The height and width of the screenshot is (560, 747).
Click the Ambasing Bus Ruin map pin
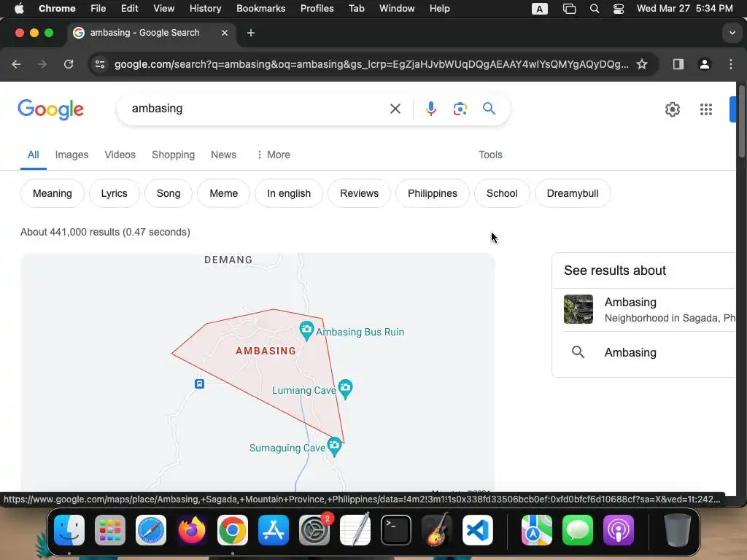306,331
